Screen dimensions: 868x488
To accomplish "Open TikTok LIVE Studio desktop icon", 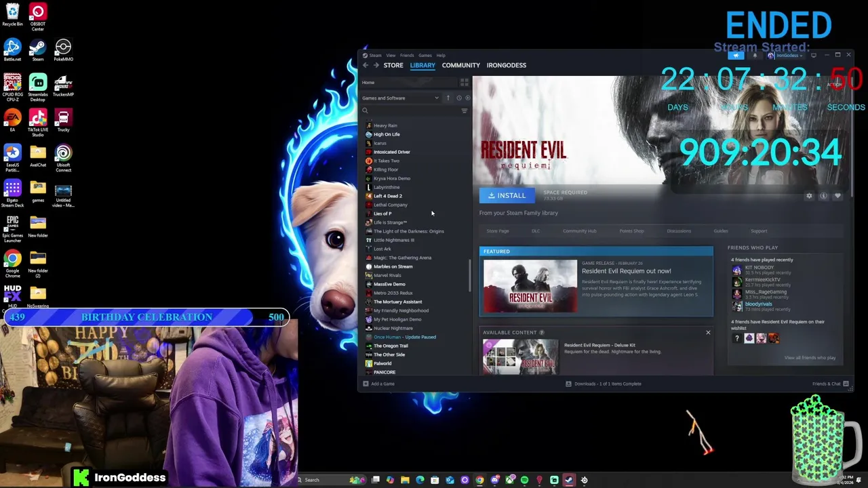I will (x=38, y=122).
